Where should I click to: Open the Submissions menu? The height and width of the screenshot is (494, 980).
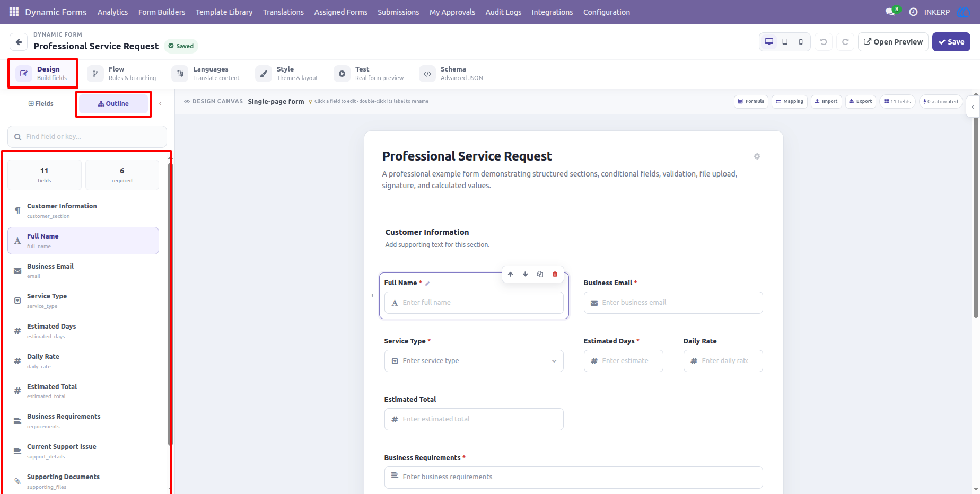tap(398, 12)
